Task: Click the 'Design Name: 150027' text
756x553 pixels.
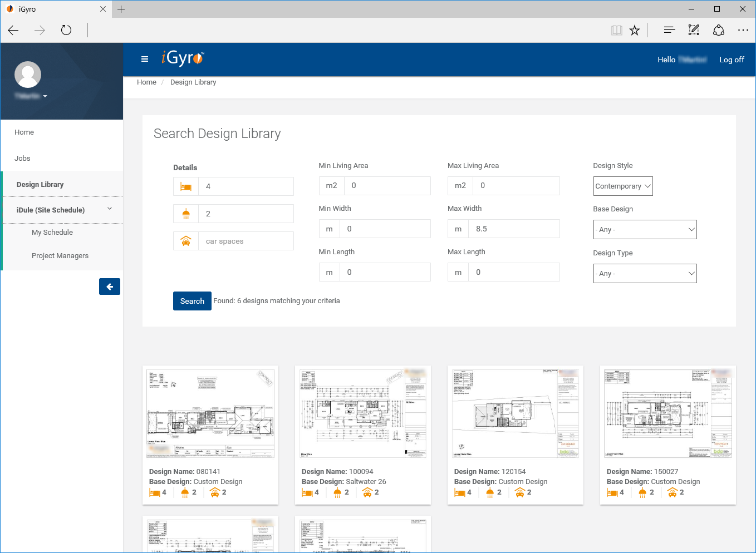Action: [642, 472]
